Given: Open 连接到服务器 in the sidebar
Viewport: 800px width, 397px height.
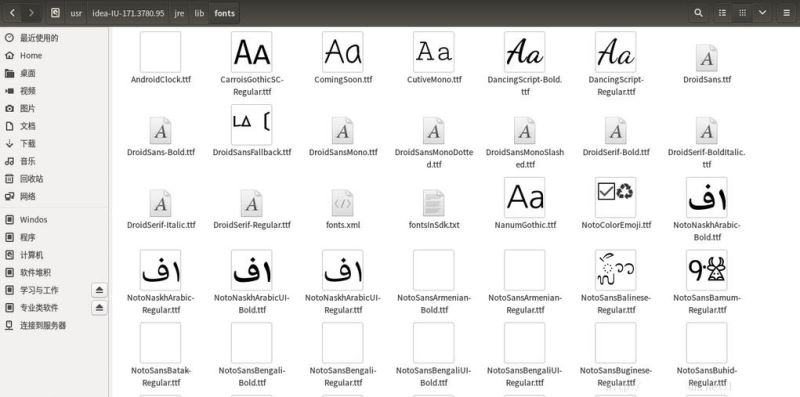Looking at the screenshot, I should 43,325.
